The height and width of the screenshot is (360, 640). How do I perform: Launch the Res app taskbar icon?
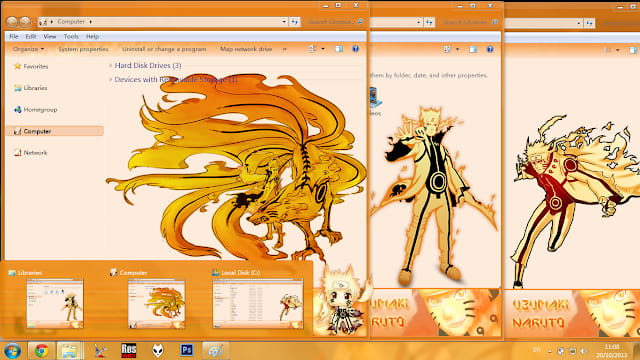coord(129,350)
